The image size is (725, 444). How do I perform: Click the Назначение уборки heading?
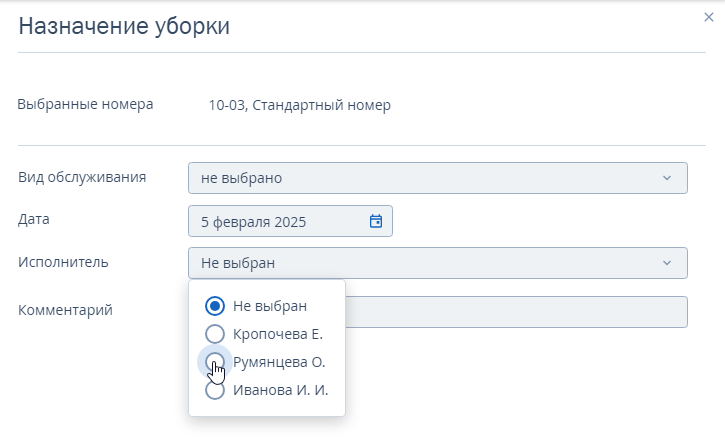124,26
